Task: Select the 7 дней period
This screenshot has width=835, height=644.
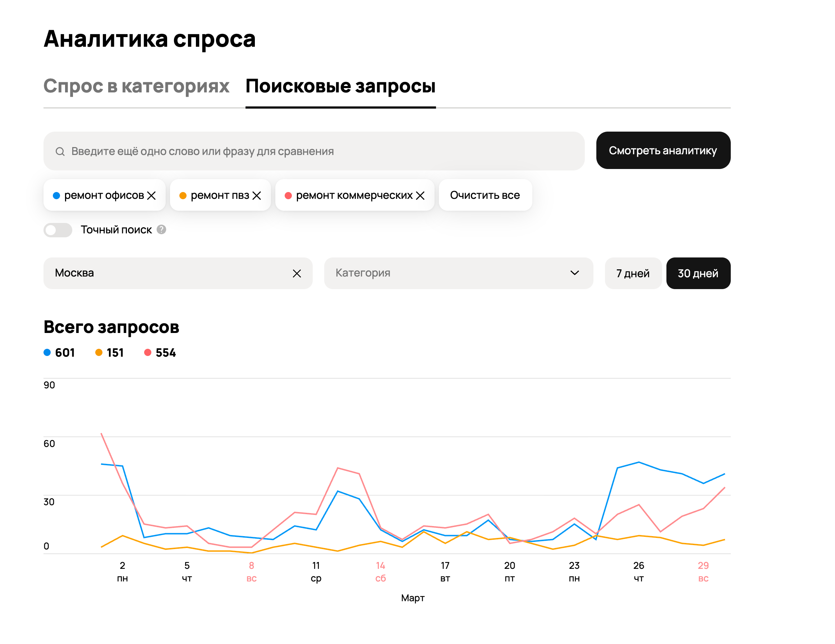Action: (x=633, y=273)
